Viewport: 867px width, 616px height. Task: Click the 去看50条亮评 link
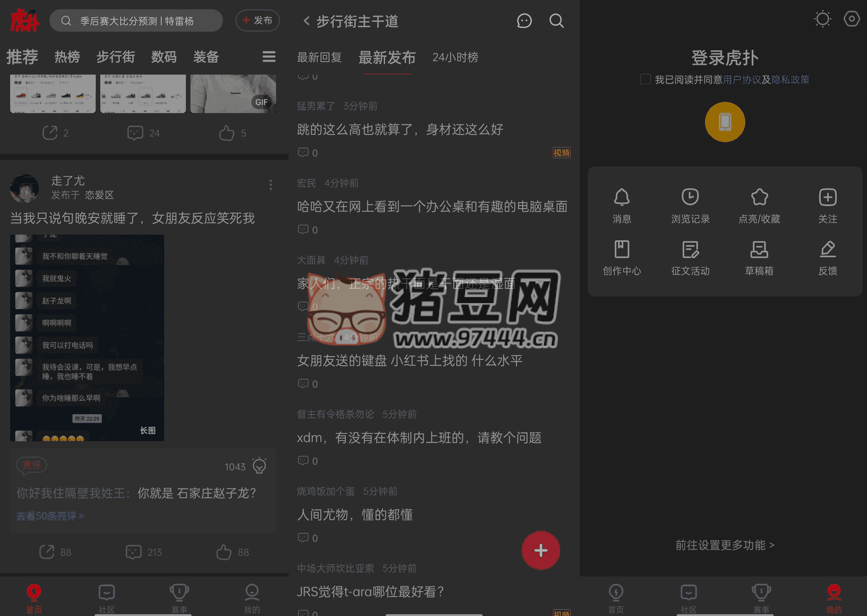click(x=50, y=516)
